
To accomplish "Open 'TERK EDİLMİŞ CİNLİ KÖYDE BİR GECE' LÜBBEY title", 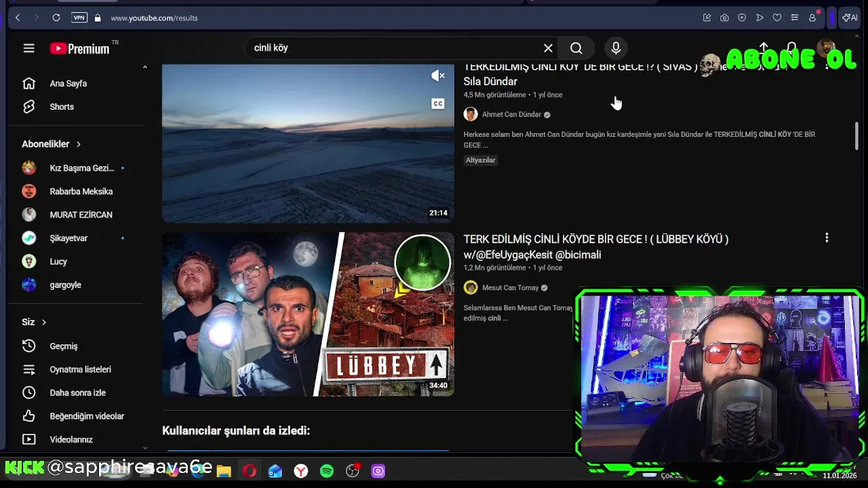I will point(596,247).
